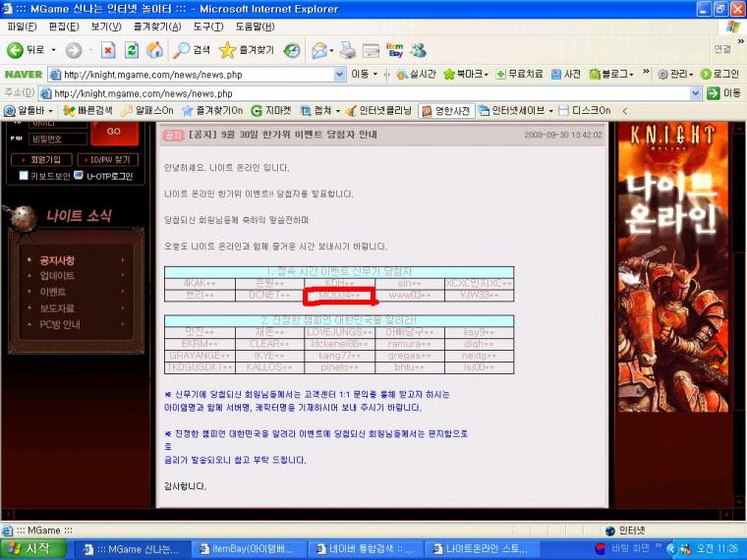The height and width of the screenshot is (560, 747).
Task: Open 보도자료 in the sidebar menu
Action: 57,308
